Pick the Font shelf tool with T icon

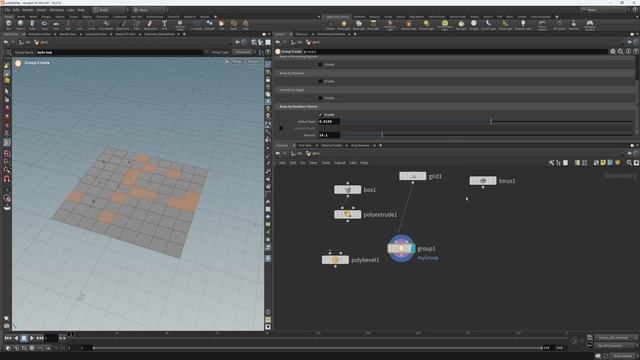point(164,24)
